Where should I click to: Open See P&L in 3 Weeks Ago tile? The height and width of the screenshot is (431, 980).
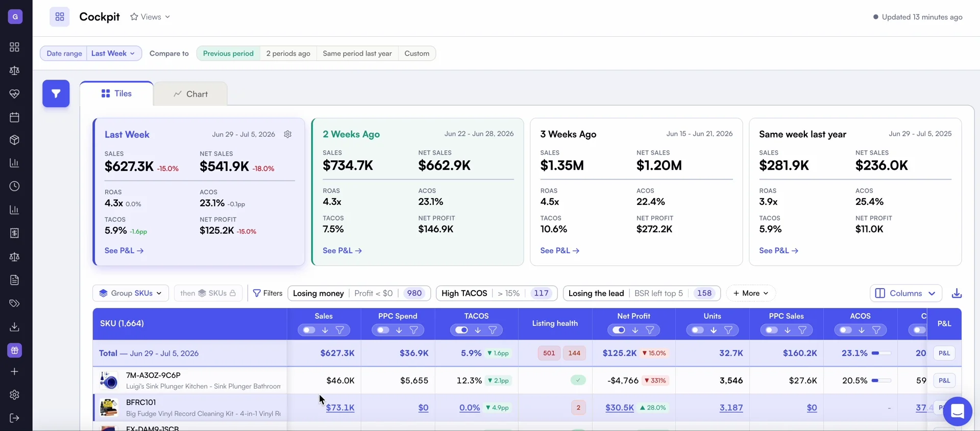pos(559,251)
